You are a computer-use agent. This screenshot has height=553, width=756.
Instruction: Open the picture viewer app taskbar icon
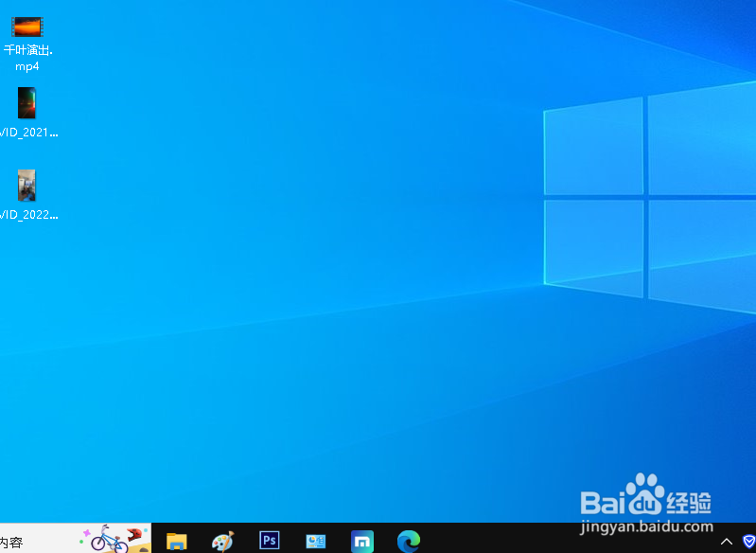pos(316,541)
